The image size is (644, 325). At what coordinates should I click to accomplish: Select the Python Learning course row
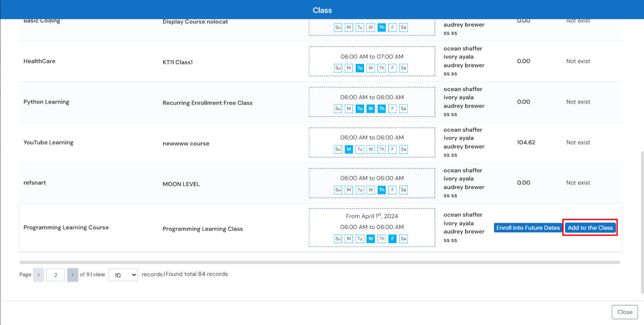pyautogui.click(x=46, y=102)
